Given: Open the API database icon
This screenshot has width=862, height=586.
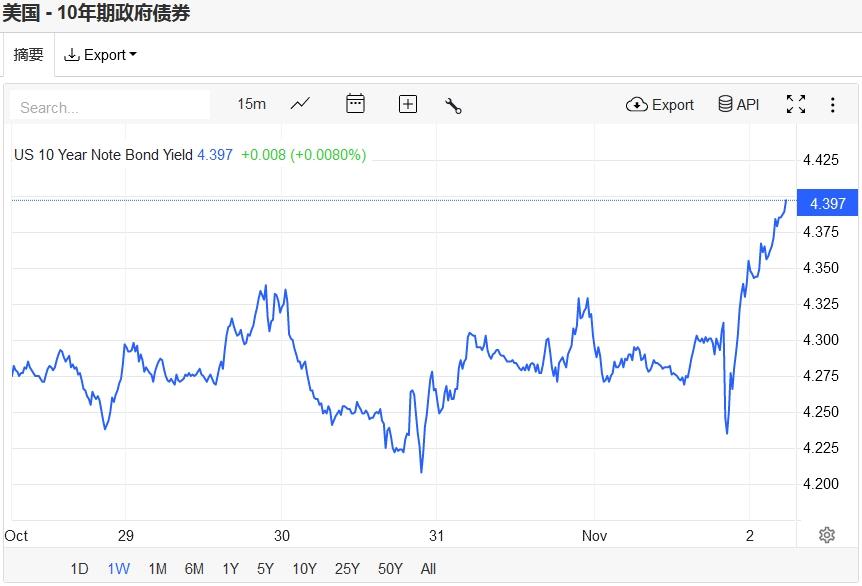Looking at the screenshot, I should pyautogui.click(x=738, y=104).
